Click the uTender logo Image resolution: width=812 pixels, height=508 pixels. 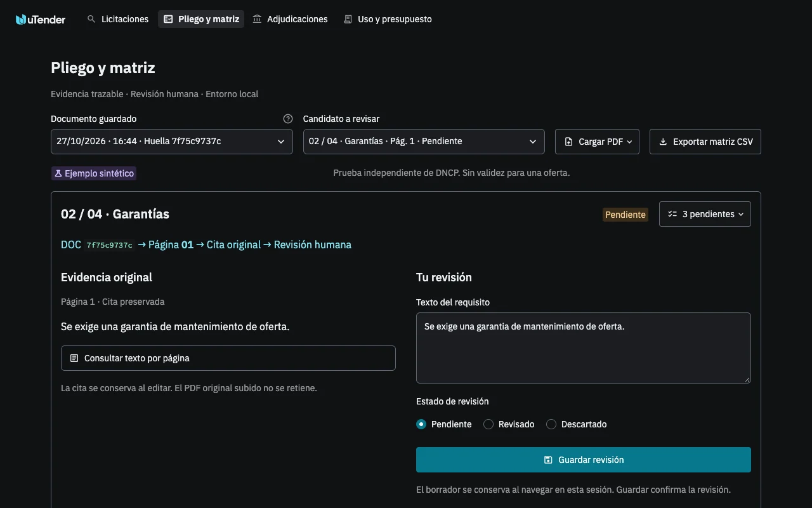pyautogui.click(x=41, y=19)
